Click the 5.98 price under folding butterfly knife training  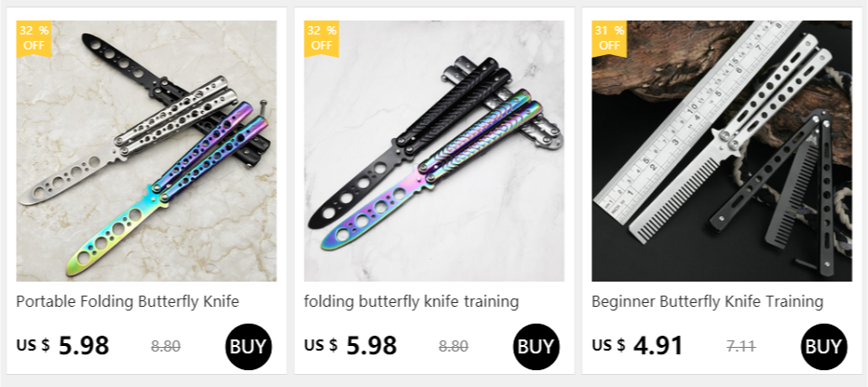tap(372, 346)
